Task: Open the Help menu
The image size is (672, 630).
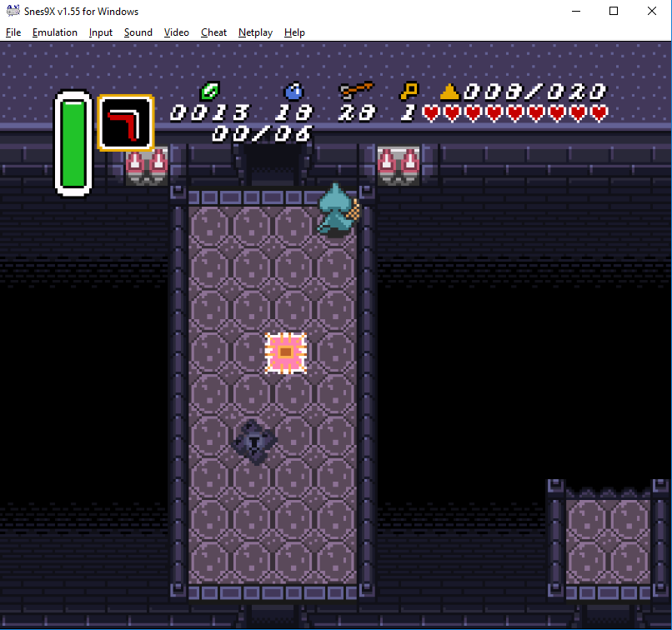Action: point(294,32)
